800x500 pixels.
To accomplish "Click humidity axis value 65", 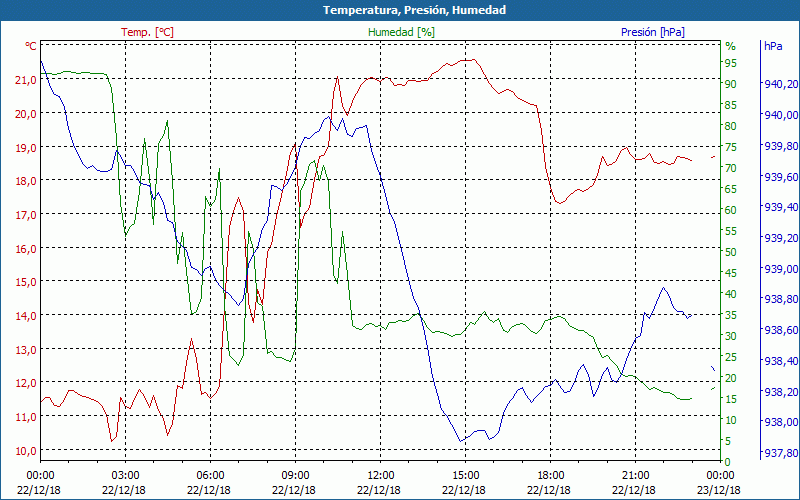I will tap(731, 189).
